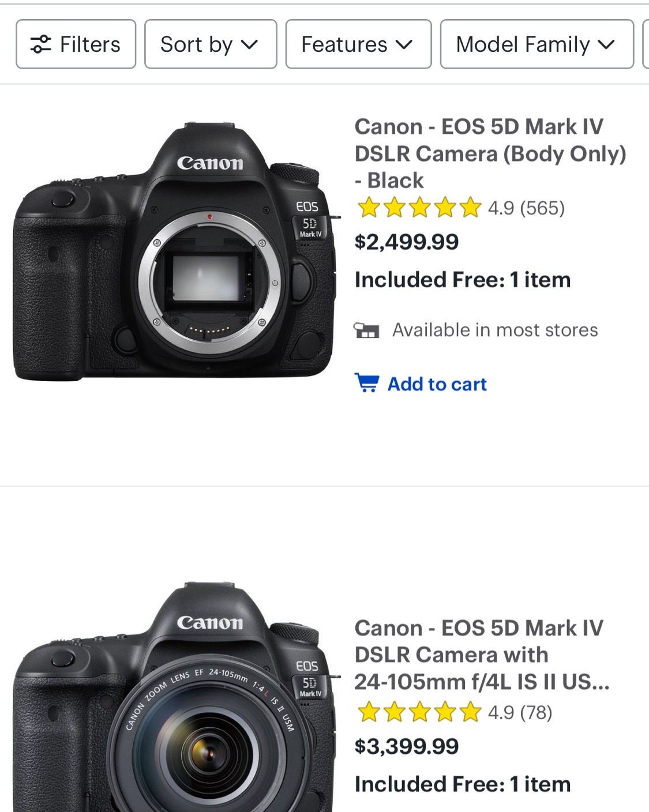649x812 pixels.
Task: Expand the Model Family dropdown
Action: pyautogui.click(x=536, y=44)
